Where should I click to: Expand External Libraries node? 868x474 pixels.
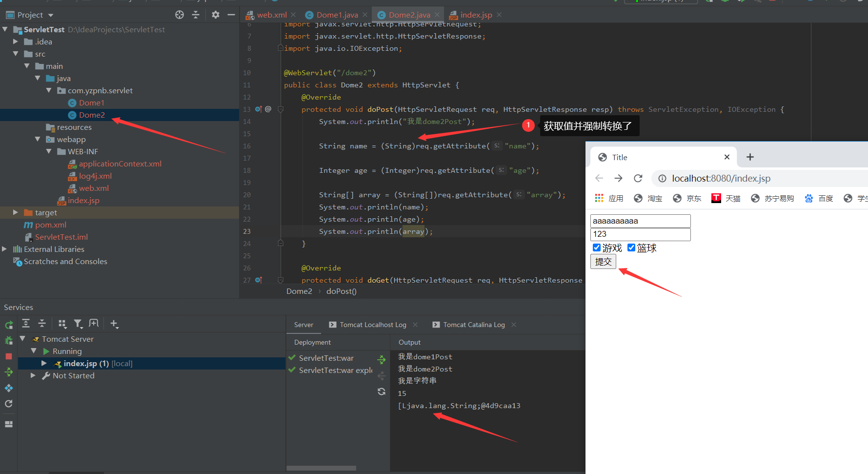(x=5, y=249)
